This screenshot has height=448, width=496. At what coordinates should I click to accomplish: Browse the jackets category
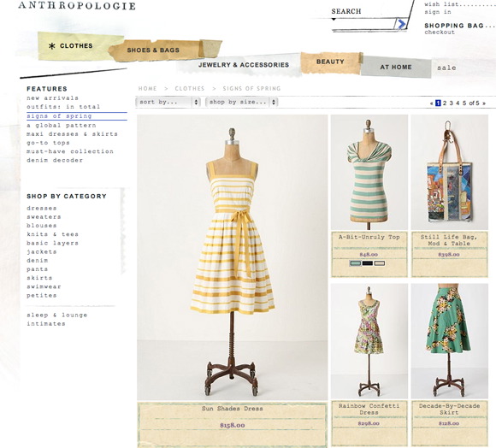42,251
